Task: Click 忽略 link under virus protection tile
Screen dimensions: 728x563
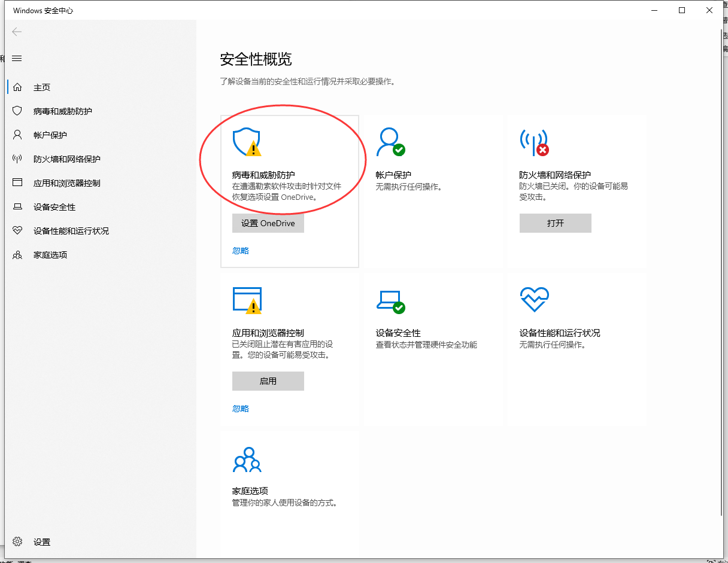Action: pos(241,251)
